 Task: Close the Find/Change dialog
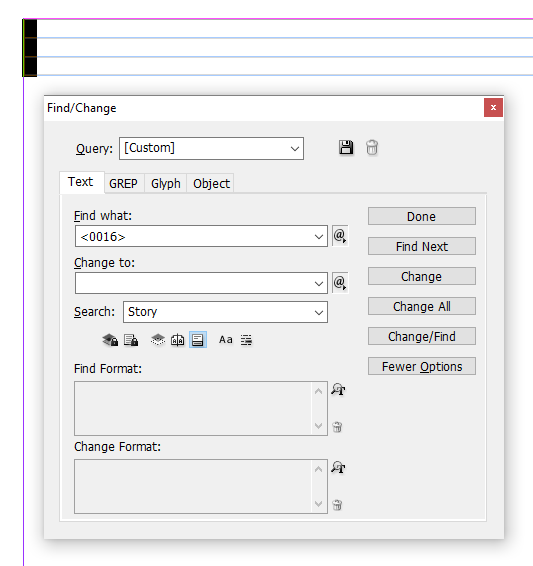pyautogui.click(x=493, y=108)
